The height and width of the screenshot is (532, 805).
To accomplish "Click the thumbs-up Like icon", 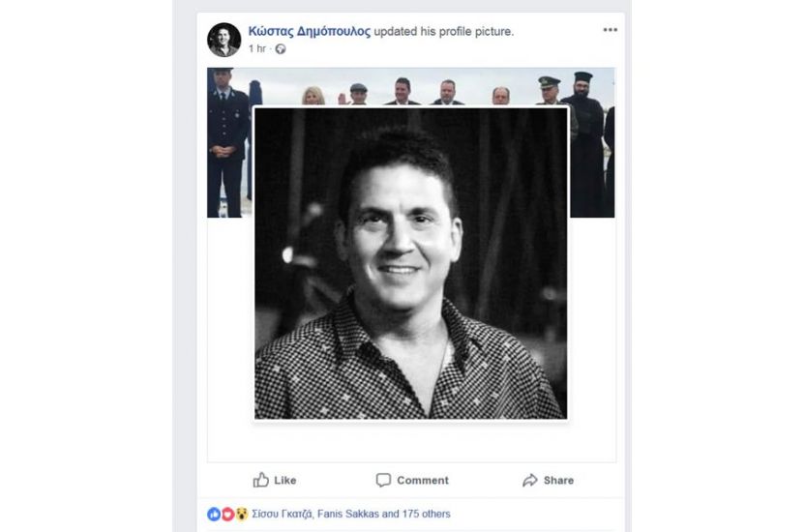I will pos(261,480).
